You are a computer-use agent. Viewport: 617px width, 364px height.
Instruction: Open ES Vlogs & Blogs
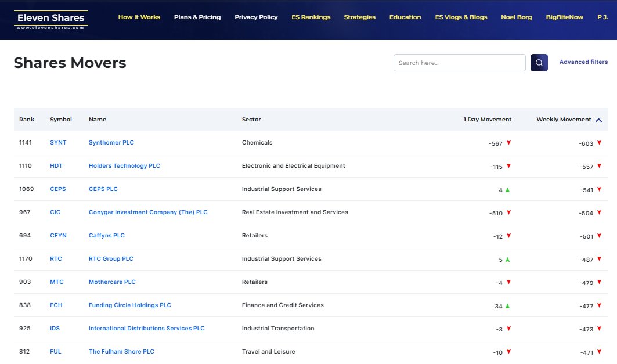tap(461, 17)
